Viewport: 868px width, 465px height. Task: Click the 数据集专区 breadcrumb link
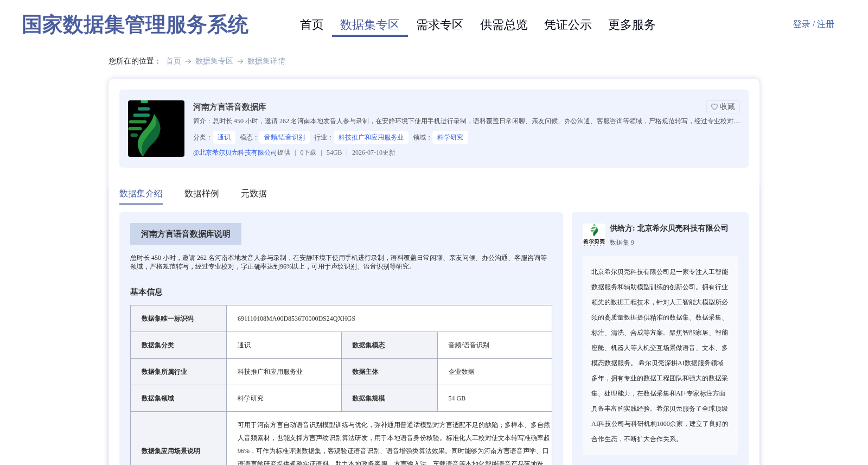pos(214,61)
